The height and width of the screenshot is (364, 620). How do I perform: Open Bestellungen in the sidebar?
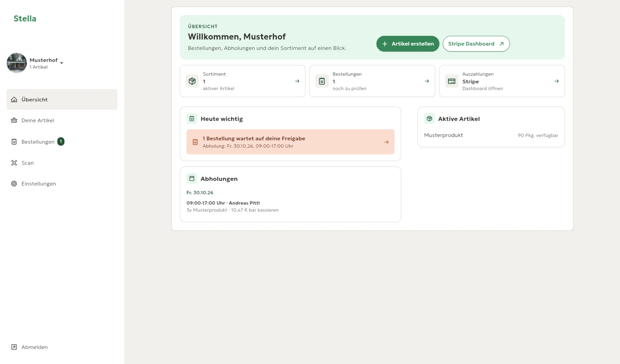[x=62, y=142]
